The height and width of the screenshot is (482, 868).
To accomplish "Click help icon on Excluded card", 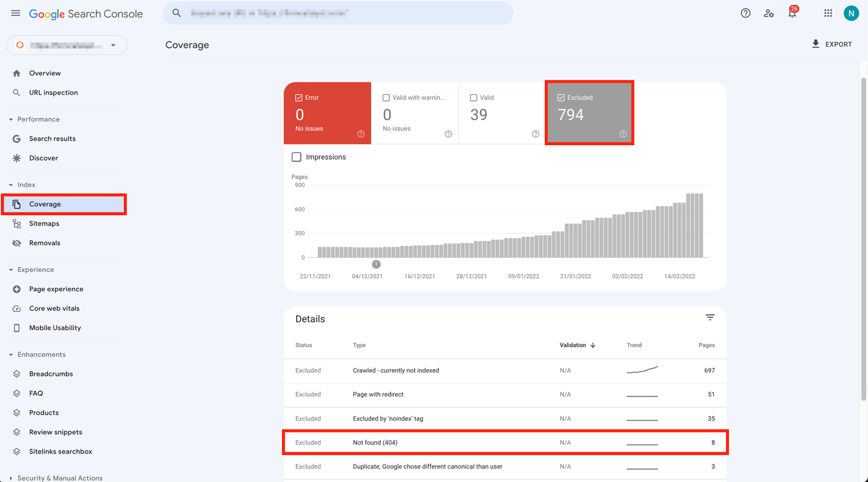I will tap(623, 134).
